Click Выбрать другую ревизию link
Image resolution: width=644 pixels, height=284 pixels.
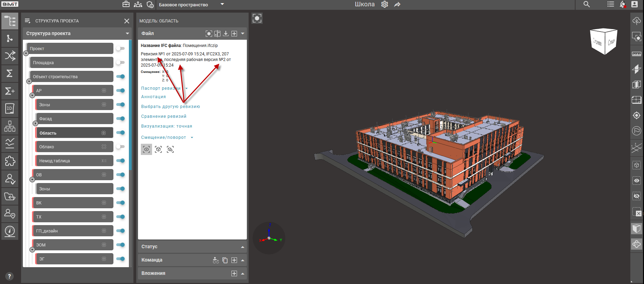point(170,107)
